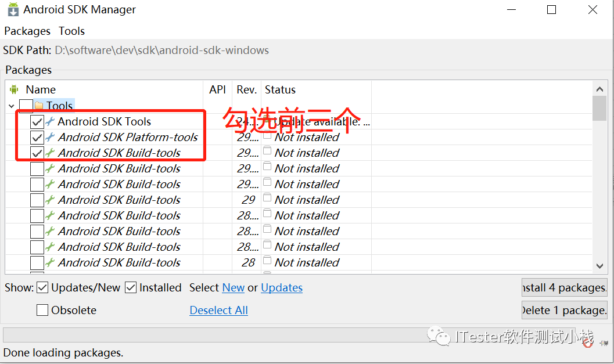Click the package list scrollbar thumb
Image resolution: width=614 pixels, height=364 pixels.
pos(599,109)
